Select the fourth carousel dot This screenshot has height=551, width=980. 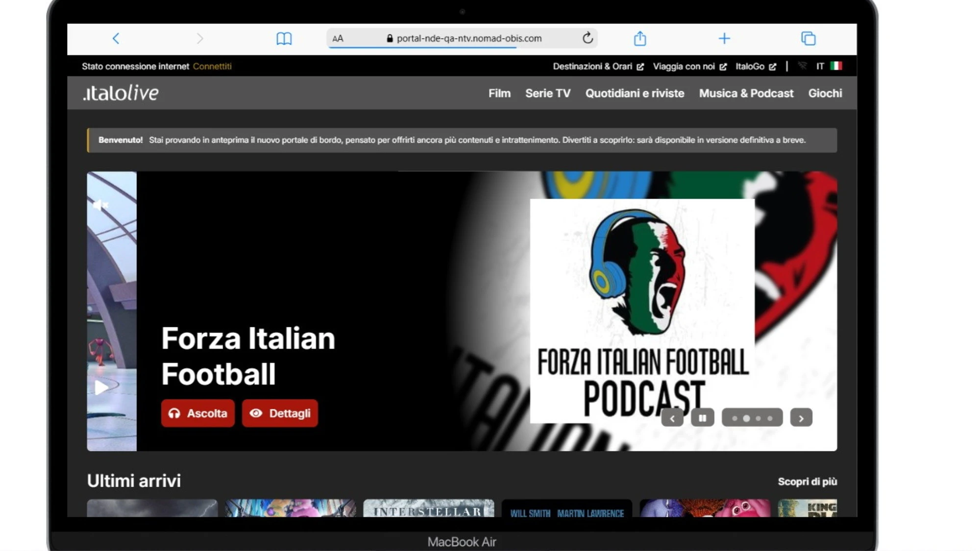pos(770,418)
